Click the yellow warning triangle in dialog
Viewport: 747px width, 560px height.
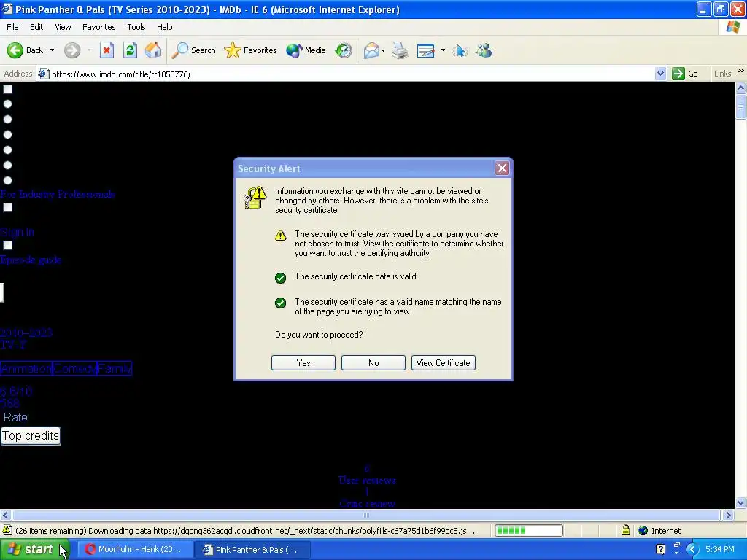pyautogui.click(x=281, y=236)
